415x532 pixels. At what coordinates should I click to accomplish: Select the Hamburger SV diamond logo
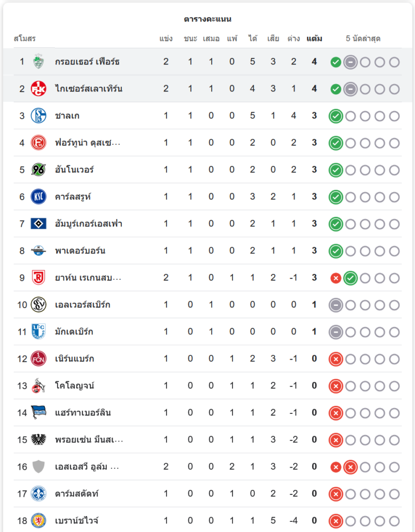pos(38,223)
